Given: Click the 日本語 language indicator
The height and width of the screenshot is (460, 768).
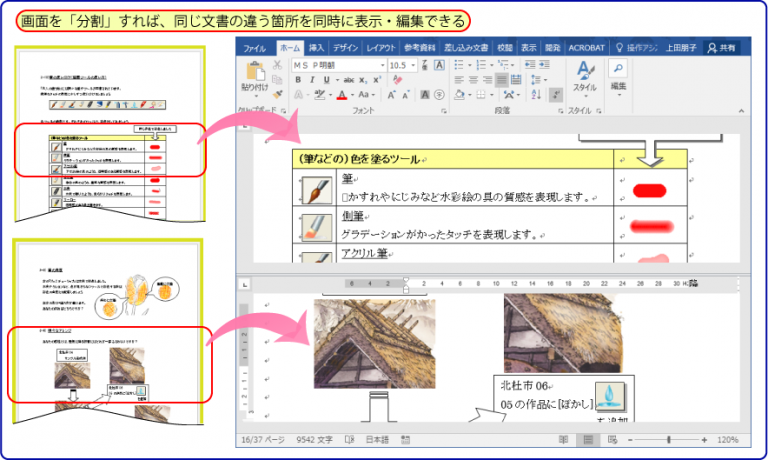Looking at the screenshot, I should pyautogui.click(x=377, y=440).
